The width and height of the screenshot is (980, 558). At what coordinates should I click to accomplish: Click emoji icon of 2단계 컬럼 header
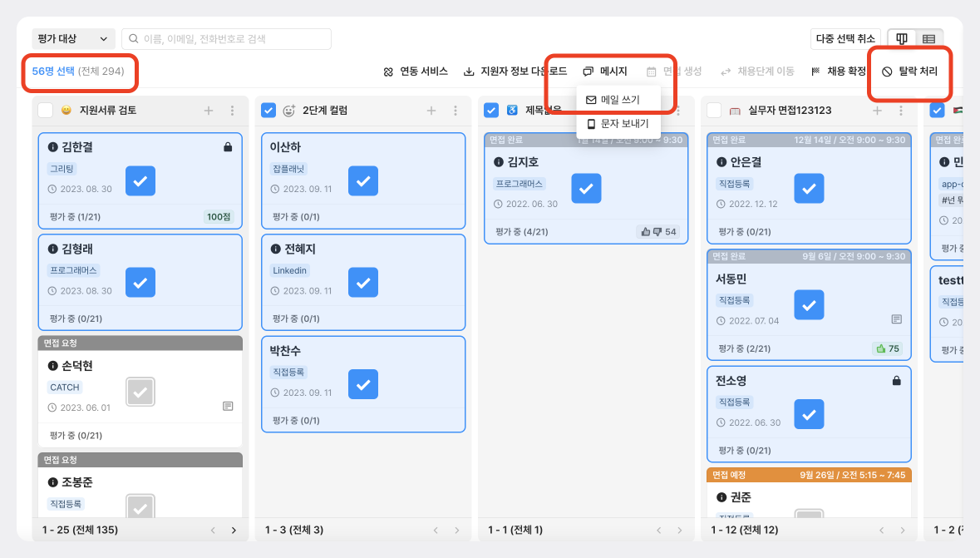coord(288,111)
